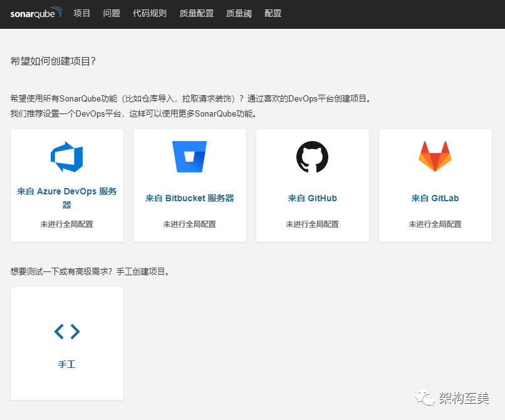Click 未进行全局配置 under GitHub card
The height and width of the screenshot is (420, 505).
(x=312, y=224)
